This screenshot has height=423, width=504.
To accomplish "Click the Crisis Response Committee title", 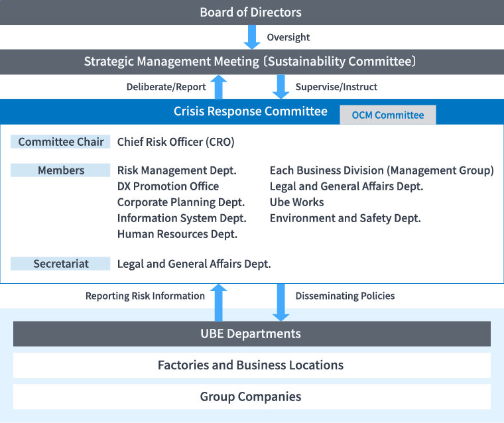I will click(x=251, y=111).
